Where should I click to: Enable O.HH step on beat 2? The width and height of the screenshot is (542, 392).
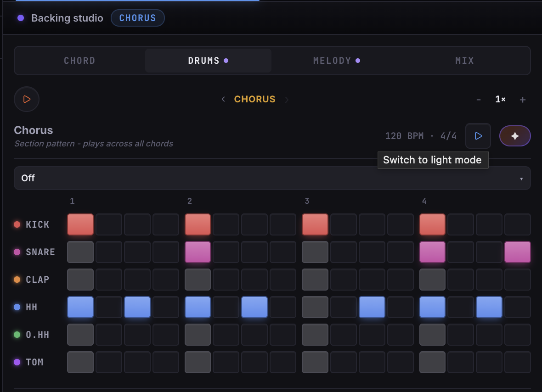tap(198, 335)
